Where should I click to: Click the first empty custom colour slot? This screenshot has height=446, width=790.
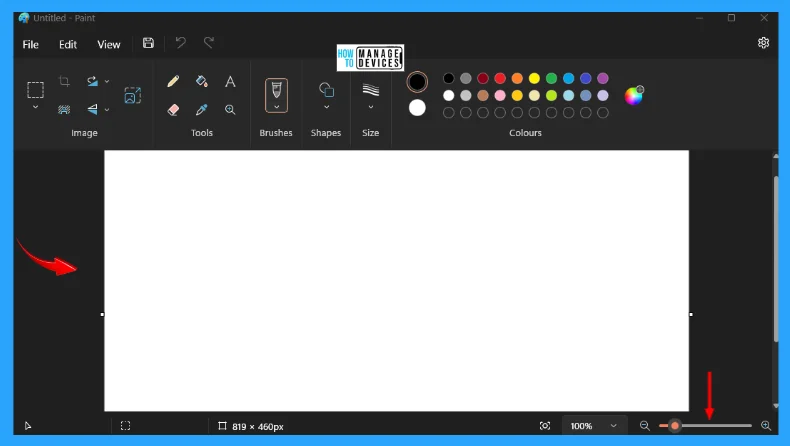[x=448, y=112]
